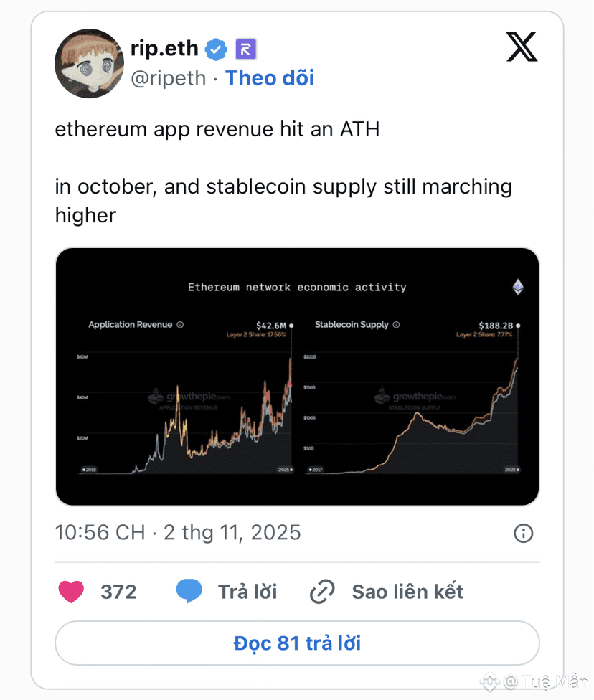Open the @ripeth handle link
Image resolution: width=594 pixels, height=700 pixels.
point(169,78)
